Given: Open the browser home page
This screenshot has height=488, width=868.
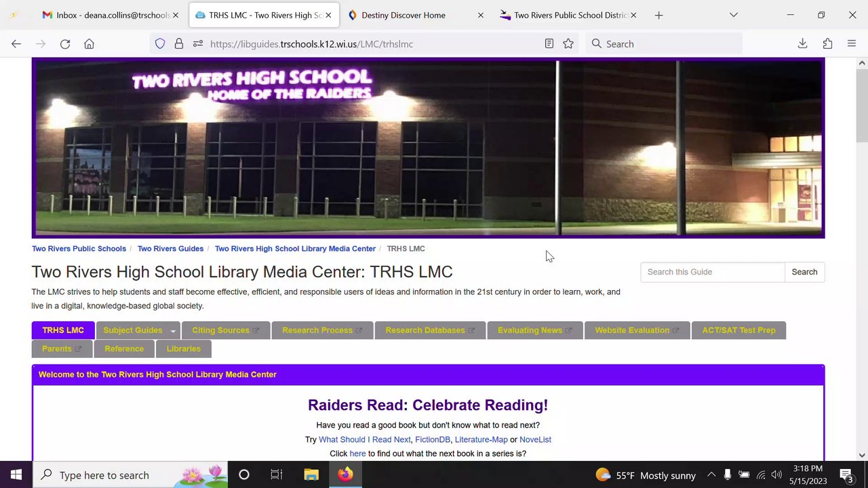Looking at the screenshot, I should pyautogui.click(x=89, y=44).
